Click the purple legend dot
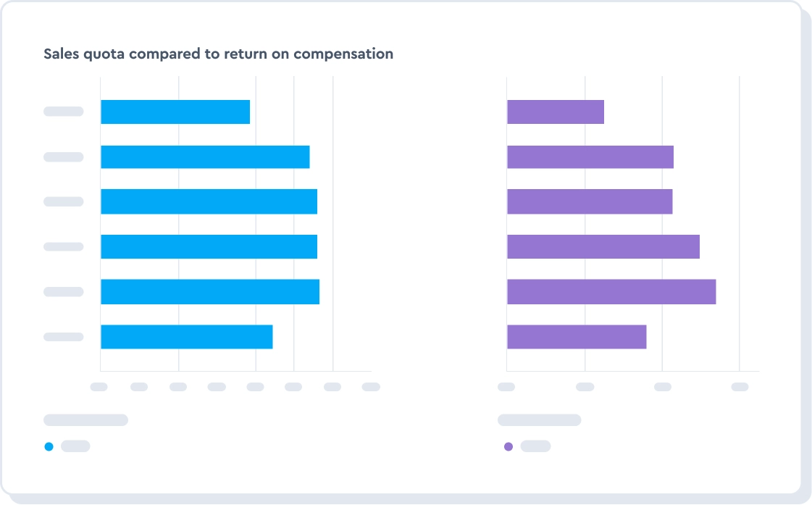The width and height of the screenshot is (812, 505). point(508,446)
